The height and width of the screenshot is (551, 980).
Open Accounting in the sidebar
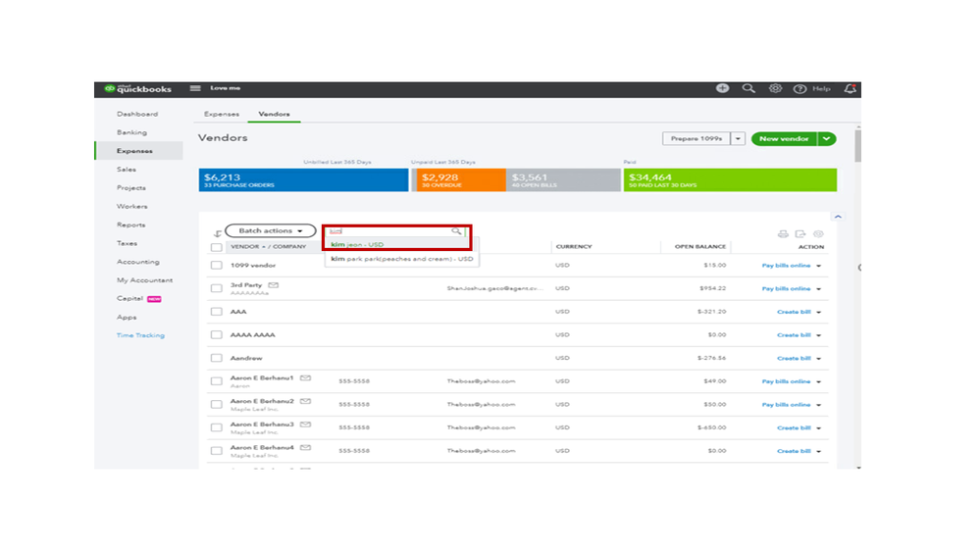point(138,262)
